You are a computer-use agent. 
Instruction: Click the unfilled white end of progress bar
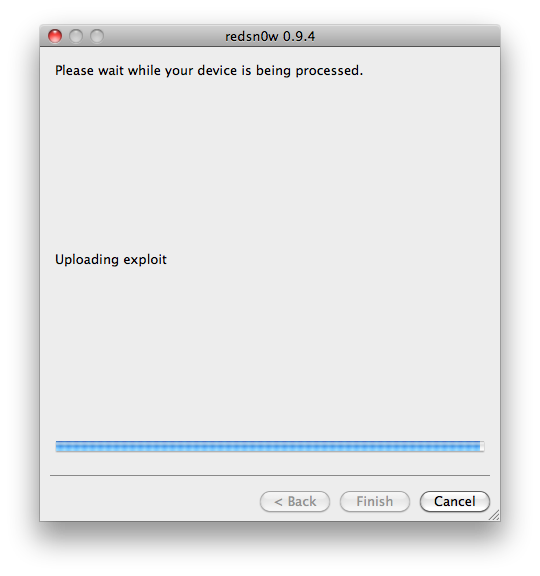pyautogui.click(x=482, y=446)
